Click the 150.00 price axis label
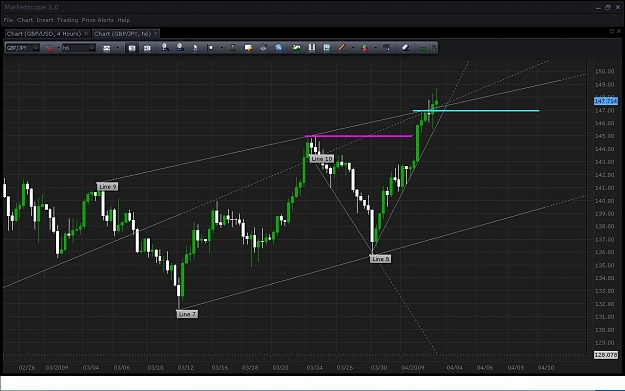Screen dimensions: 625x391 (604, 71)
